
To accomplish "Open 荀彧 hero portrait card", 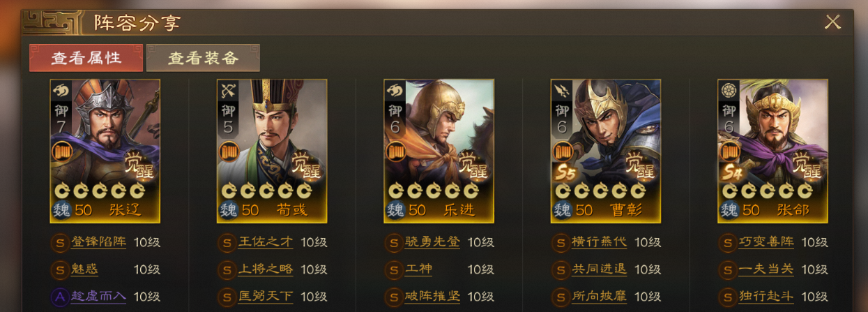I will coord(272,151).
